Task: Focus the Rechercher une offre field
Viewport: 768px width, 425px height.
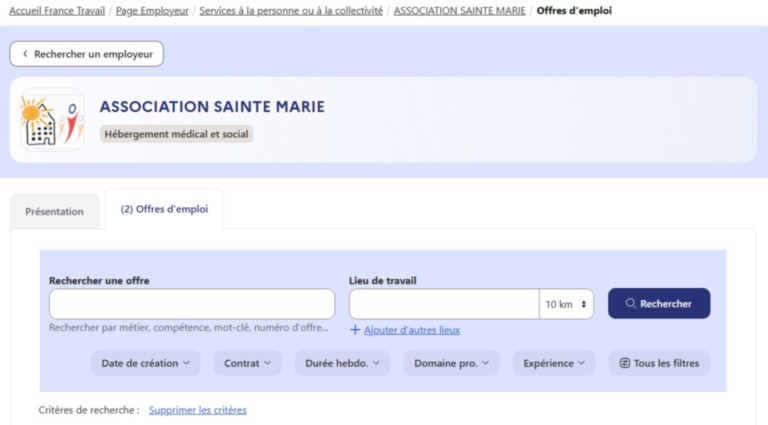Action: pos(192,304)
